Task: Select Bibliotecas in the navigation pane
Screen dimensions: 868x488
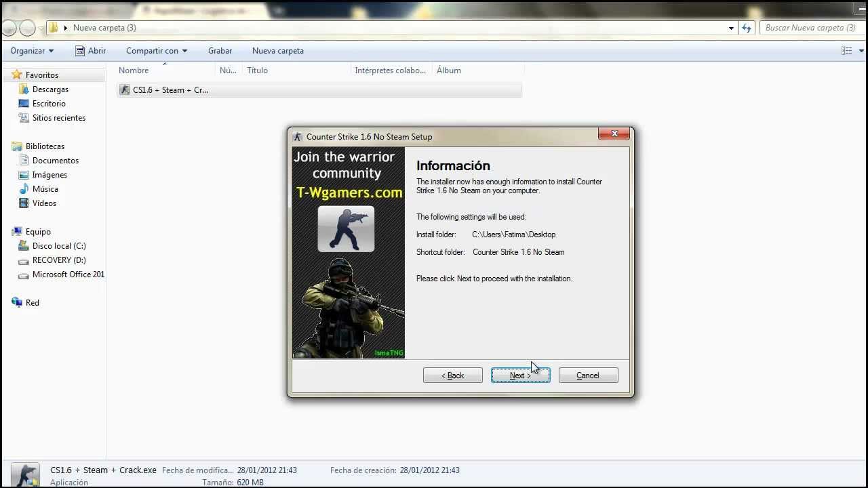Action: coord(45,146)
